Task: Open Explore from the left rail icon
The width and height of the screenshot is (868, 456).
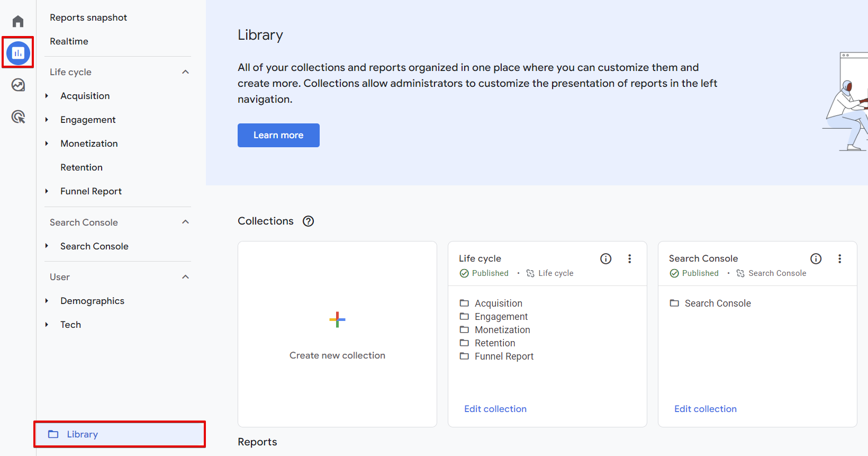Action: pos(18,85)
